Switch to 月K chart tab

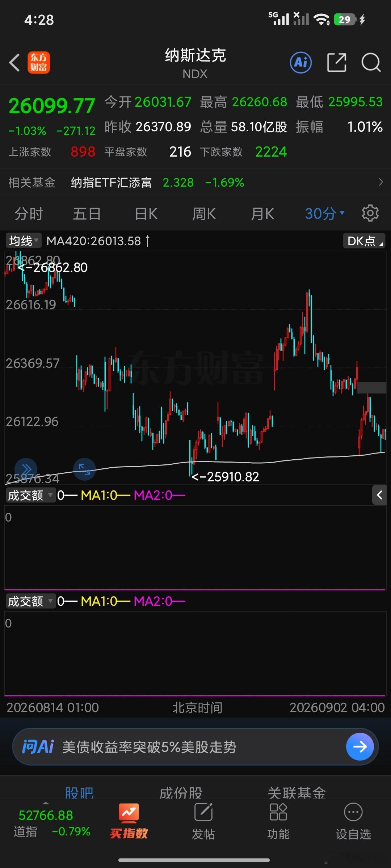pyautogui.click(x=262, y=213)
